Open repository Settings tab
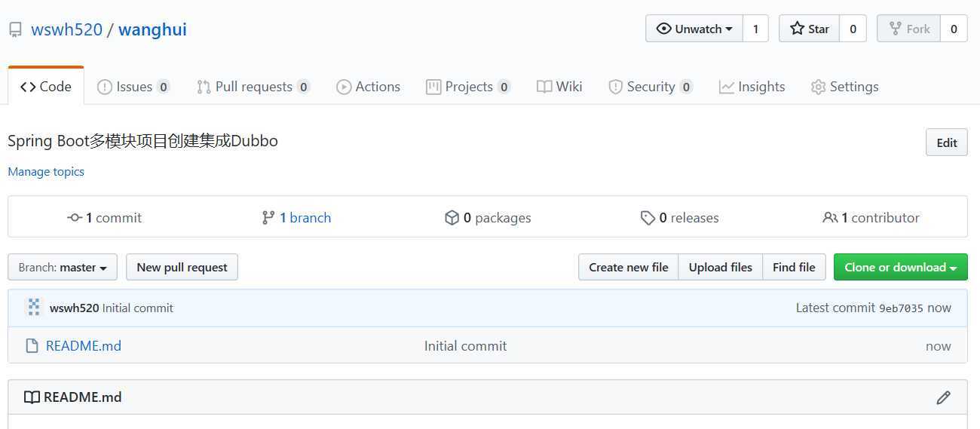This screenshot has height=429, width=980. (x=844, y=87)
